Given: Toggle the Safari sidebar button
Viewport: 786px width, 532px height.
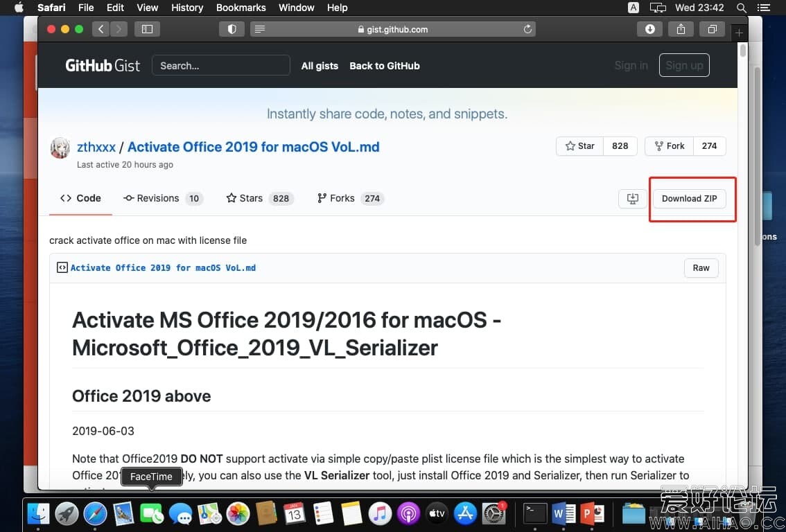Looking at the screenshot, I should point(147,29).
